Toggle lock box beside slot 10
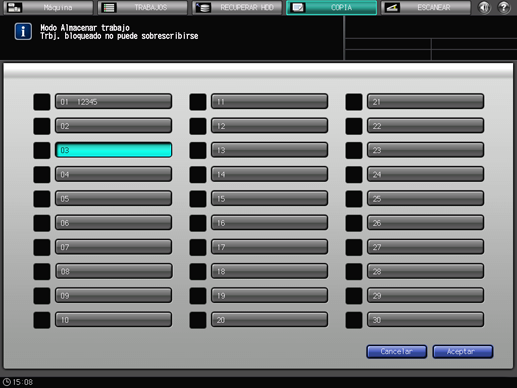517x388 pixels. click(x=42, y=320)
